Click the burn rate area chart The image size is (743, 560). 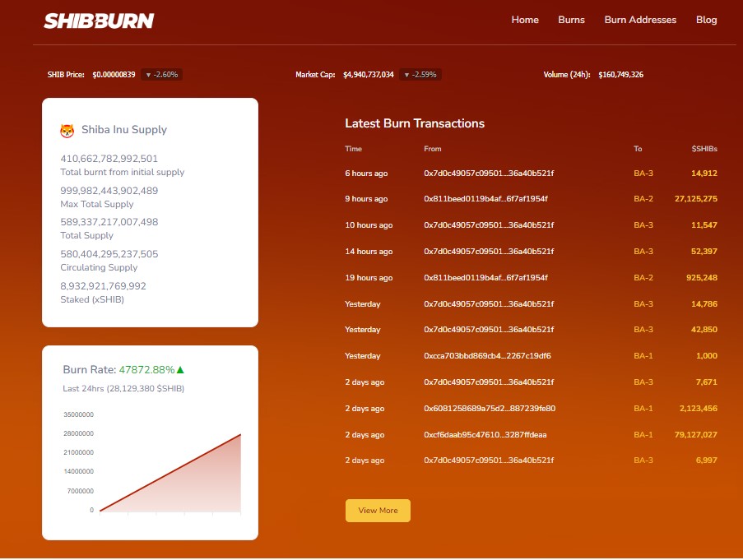[170, 474]
